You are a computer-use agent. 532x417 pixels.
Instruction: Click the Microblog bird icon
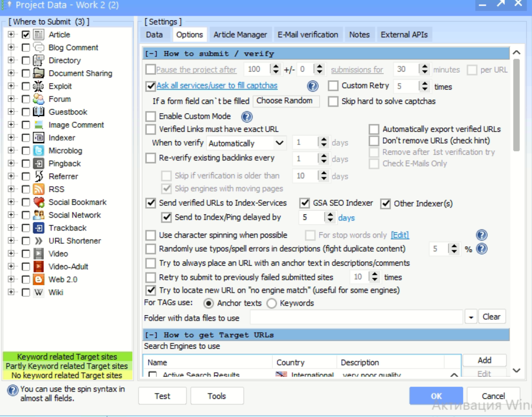tap(39, 151)
